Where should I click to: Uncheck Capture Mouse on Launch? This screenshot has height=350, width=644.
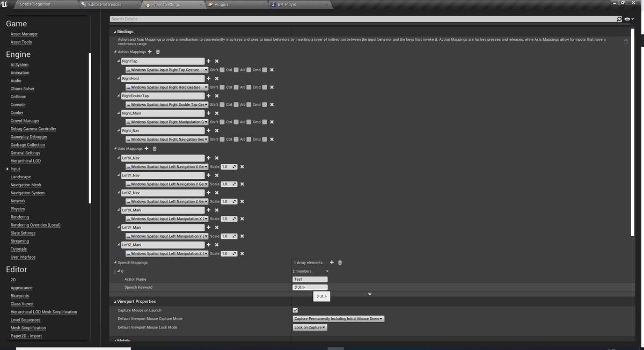[295, 310]
